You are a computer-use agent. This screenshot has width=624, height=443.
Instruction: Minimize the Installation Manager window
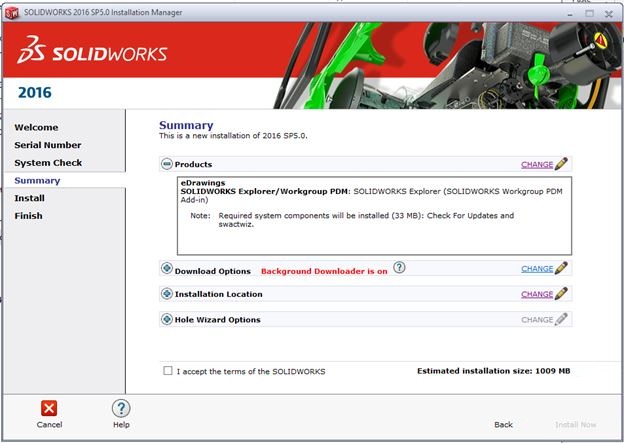coord(570,14)
